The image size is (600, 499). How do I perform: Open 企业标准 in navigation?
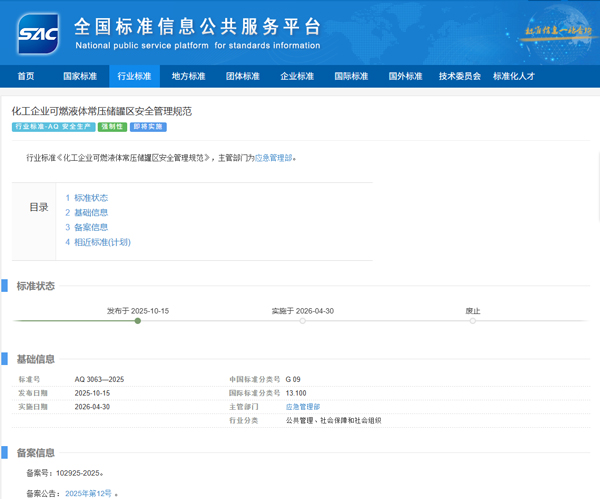pos(297,76)
